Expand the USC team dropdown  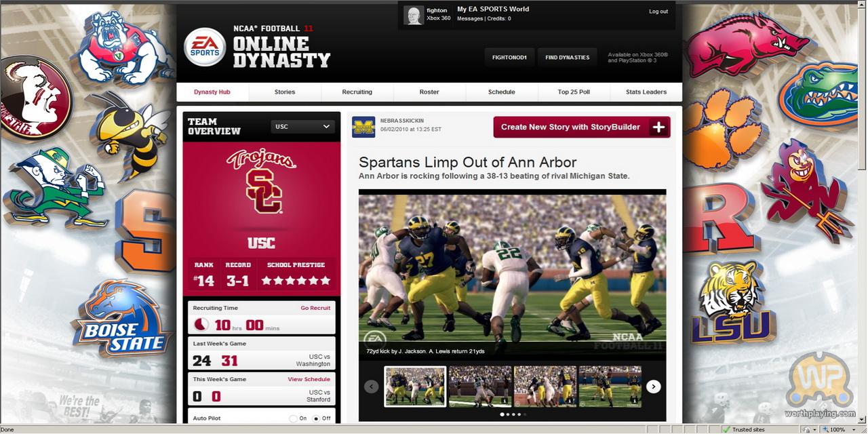coord(302,126)
